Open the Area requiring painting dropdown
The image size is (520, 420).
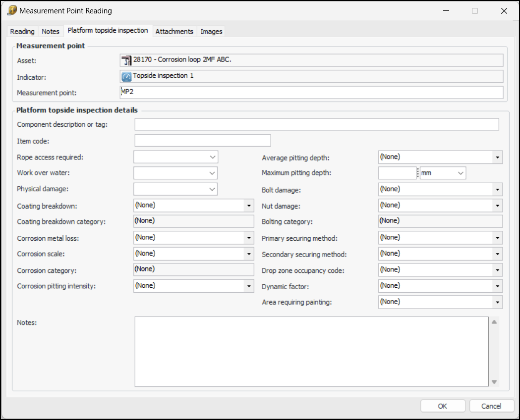pyautogui.click(x=497, y=302)
